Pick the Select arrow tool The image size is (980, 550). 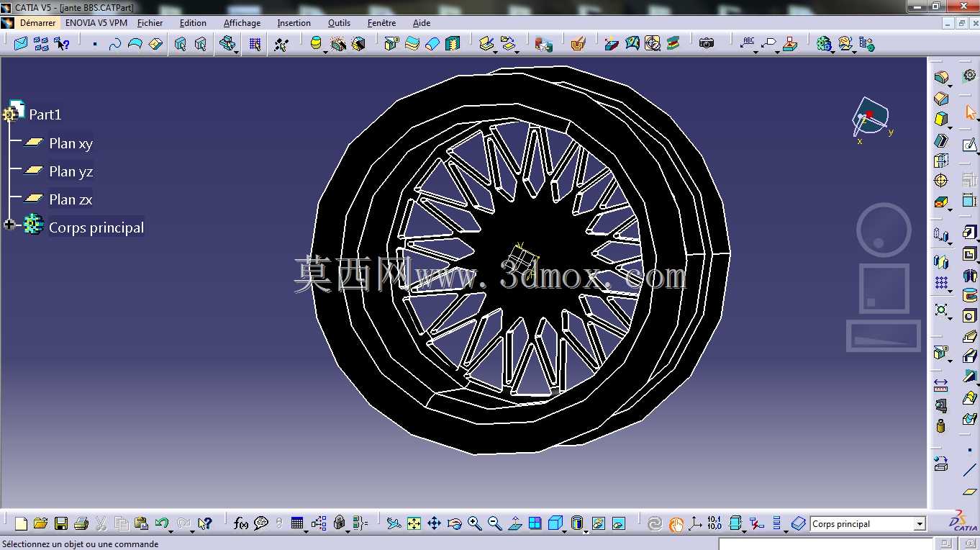(969, 112)
